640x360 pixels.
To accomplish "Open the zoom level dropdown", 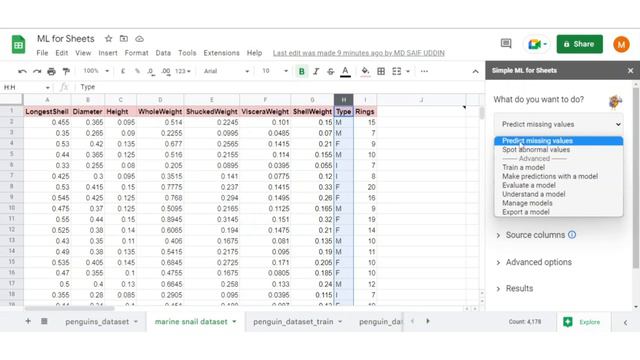I will pyautogui.click(x=96, y=71).
